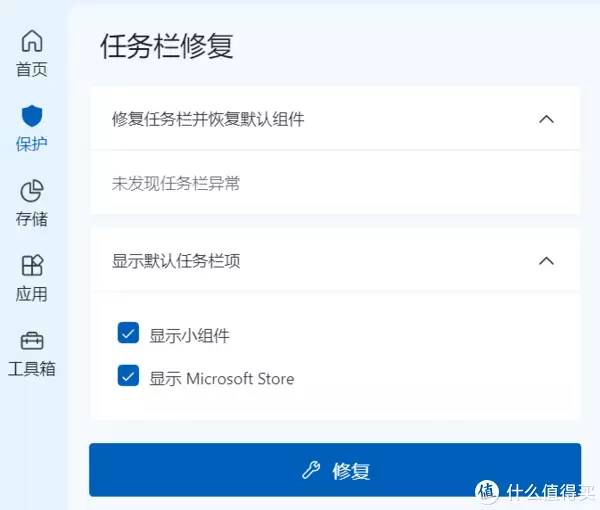Click the 未发现任务栏异常 status text
600x510 pixels.
pos(176,184)
